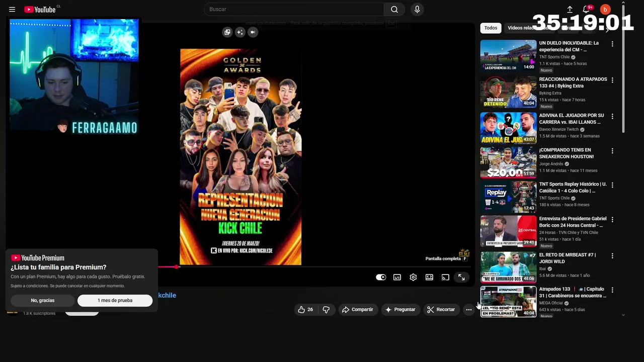Click the sparkle icon above the video

click(240, 32)
